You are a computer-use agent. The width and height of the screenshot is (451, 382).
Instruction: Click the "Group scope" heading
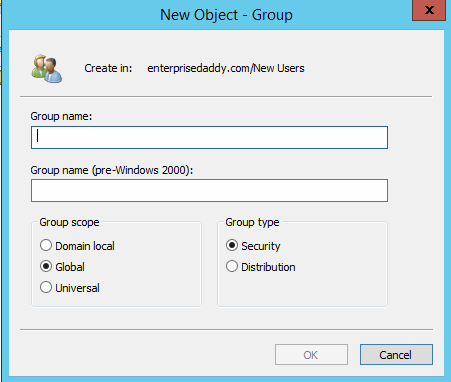69,222
